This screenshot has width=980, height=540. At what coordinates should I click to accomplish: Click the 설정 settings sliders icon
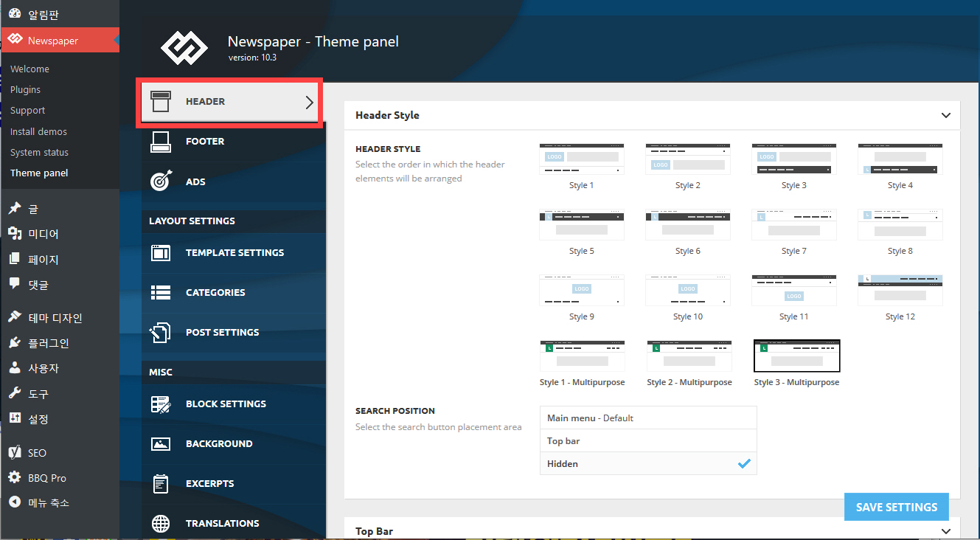[15, 418]
